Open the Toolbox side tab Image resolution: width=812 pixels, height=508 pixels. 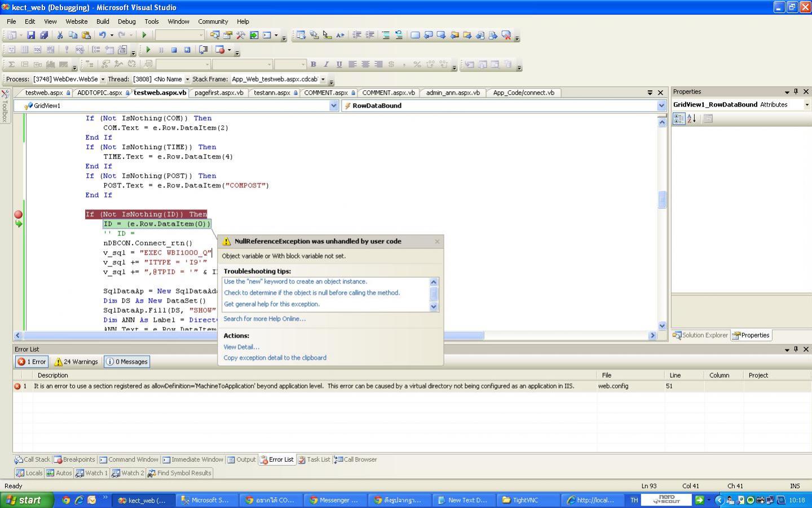[5, 106]
